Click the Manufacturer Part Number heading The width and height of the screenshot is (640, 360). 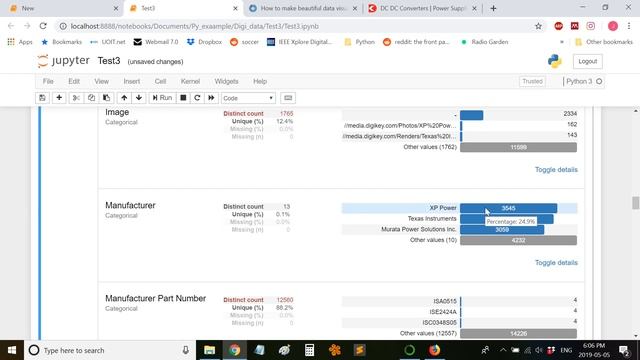(156, 298)
